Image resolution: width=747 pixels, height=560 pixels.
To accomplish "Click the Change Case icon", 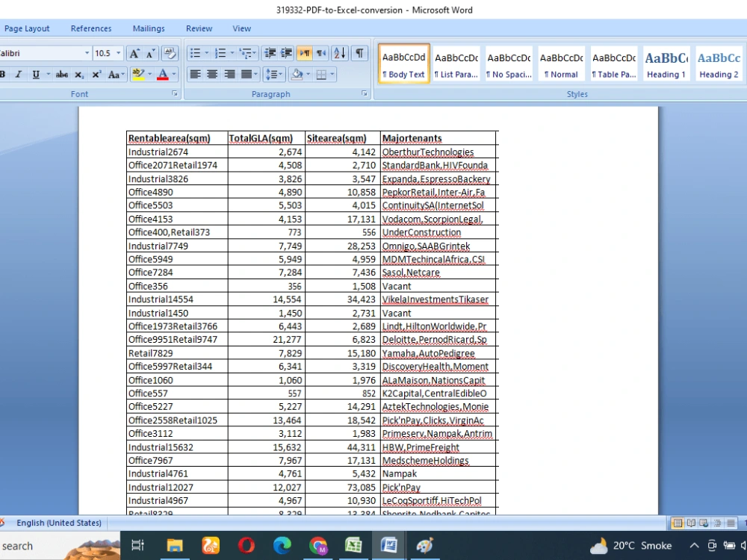I will tap(114, 74).
